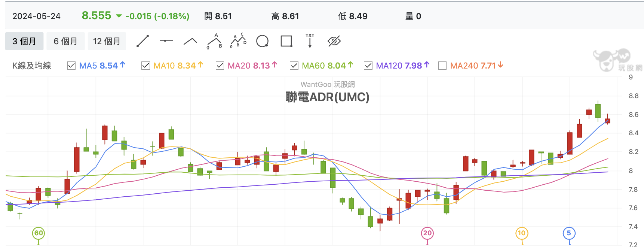Image resolution: width=644 pixels, height=251 pixels.
Task: Select the straight line drawing tool
Action: point(142,41)
